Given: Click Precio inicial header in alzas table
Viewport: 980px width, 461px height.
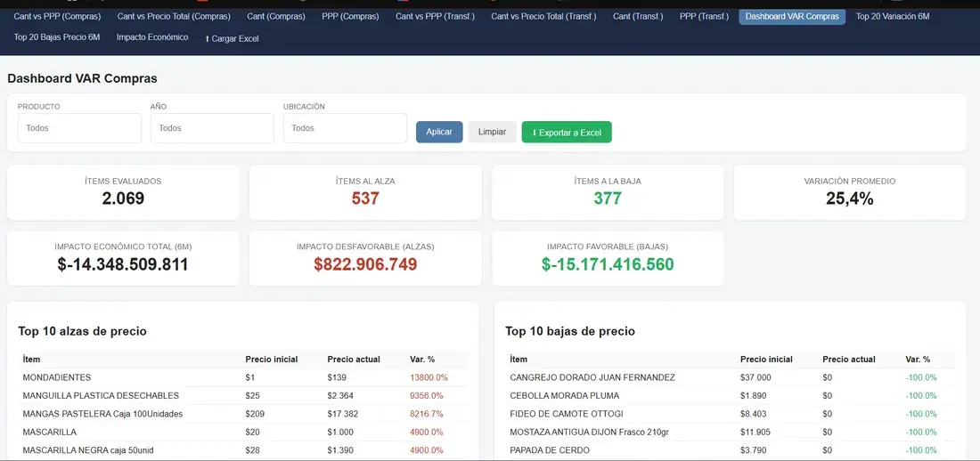Looking at the screenshot, I should (x=271, y=360).
